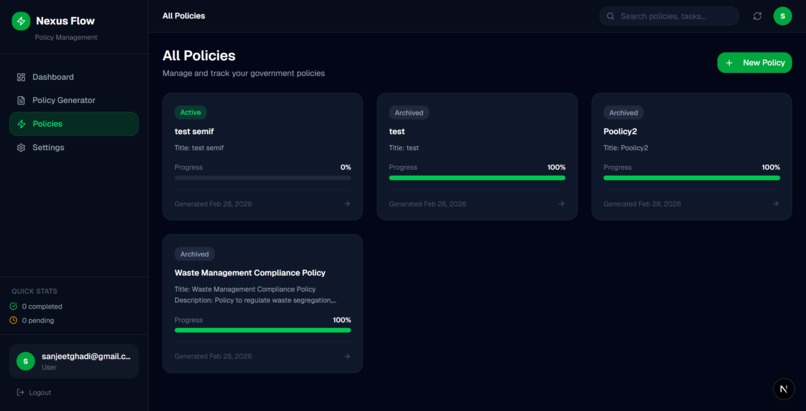This screenshot has height=411, width=806.
Task: Click the Dashboard grid icon in sidebar
Action: (x=21, y=77)
